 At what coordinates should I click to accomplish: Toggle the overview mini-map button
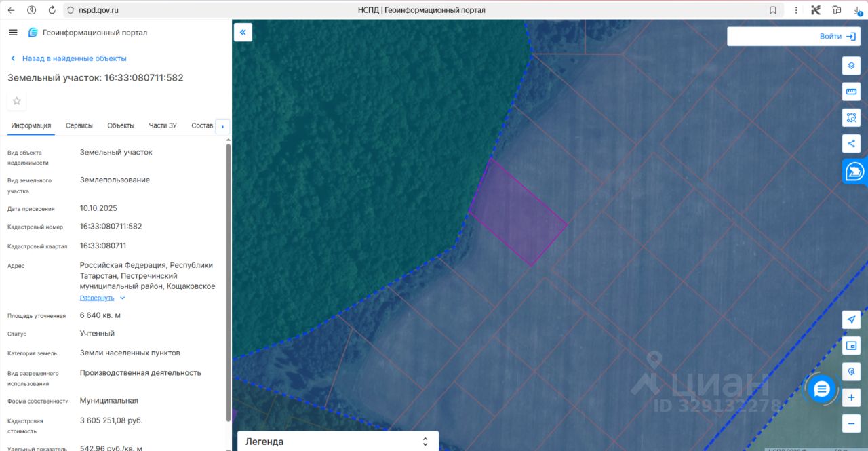pyautogui.click(x=851, y=346)
